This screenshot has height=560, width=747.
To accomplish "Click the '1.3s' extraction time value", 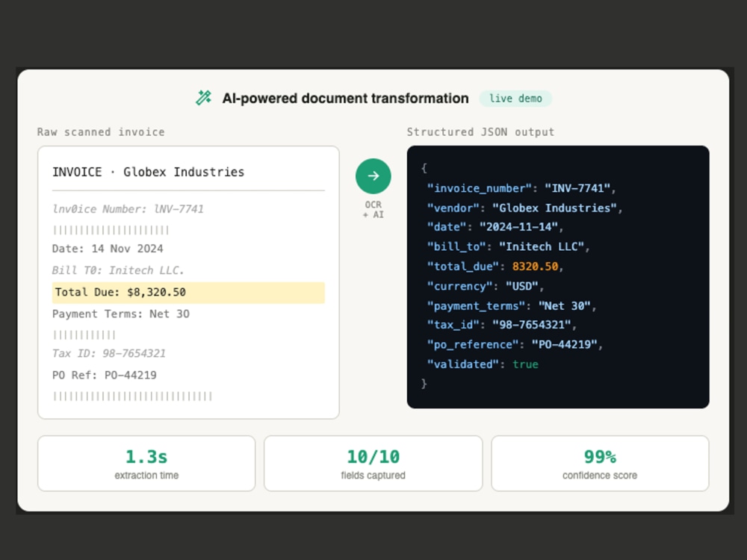I will (x=146, y=457).
